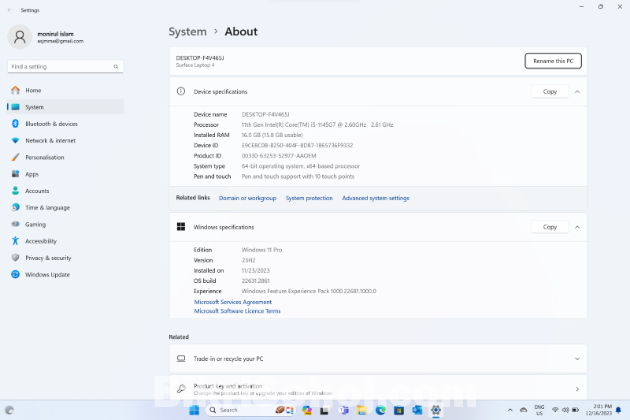Open Gaming settings
This screenshot has width=630, height=420.
[x=65, y=224]
